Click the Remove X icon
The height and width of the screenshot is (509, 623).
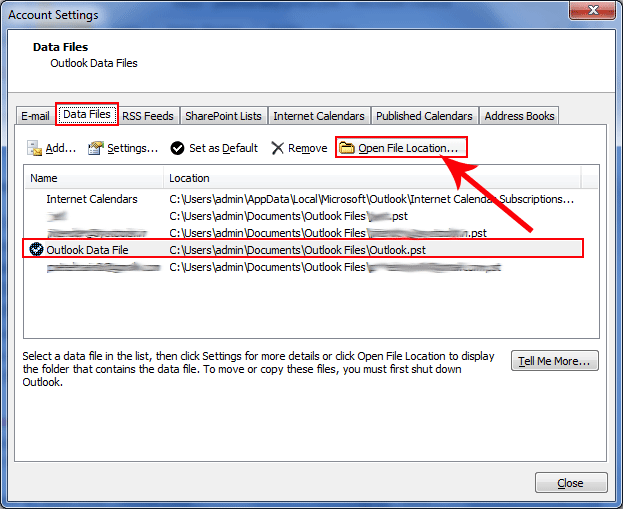(277, 148)
